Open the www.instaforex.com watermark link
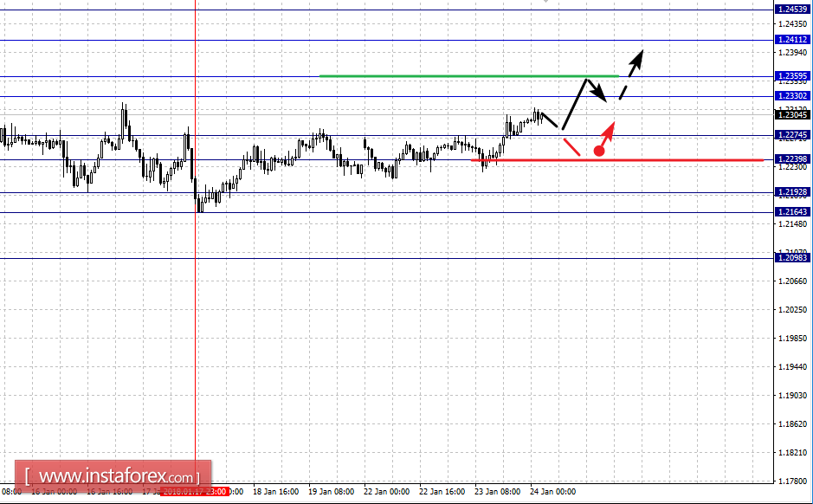Image resolution: width=813 pixels, height=504 pixels. [113, 475]
